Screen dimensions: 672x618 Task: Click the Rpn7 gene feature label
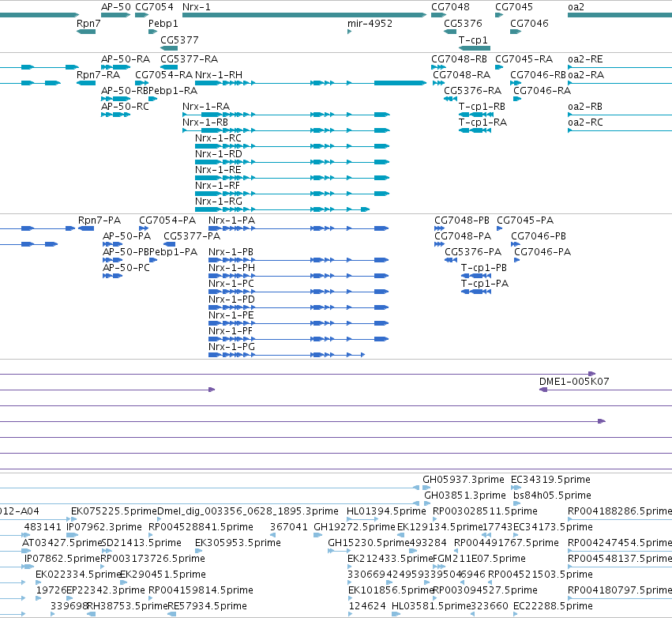(88, 23)
